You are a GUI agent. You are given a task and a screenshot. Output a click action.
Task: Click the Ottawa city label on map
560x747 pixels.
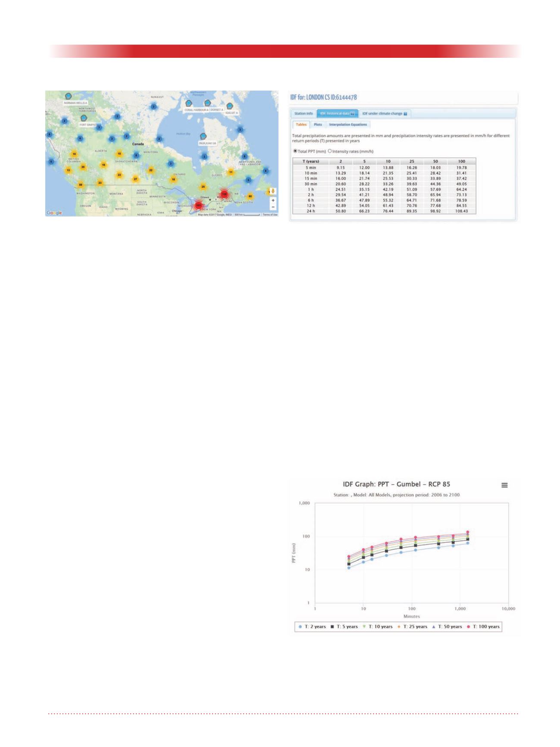tap(204, 197)
